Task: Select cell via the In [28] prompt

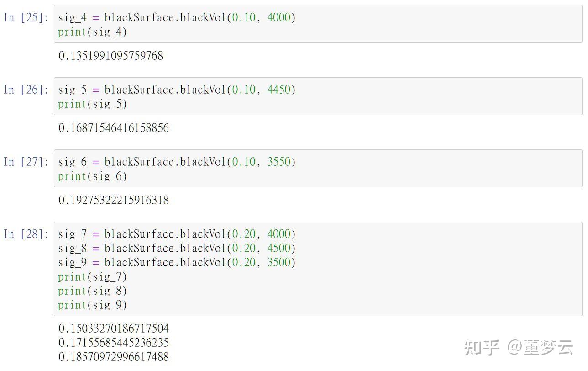Action: tap(26, 234)
